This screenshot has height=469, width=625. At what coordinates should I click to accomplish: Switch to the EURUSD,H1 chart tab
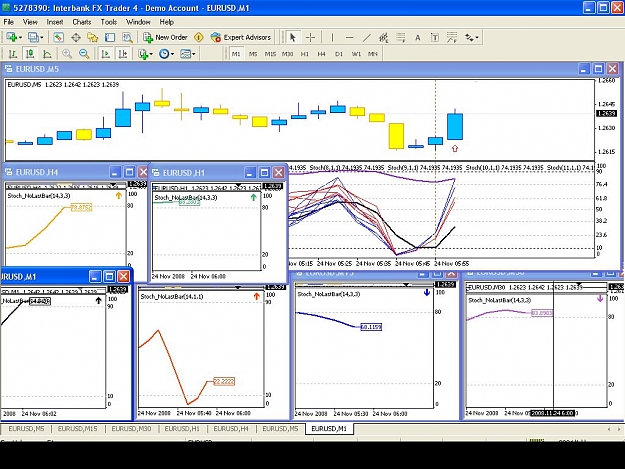182,429
